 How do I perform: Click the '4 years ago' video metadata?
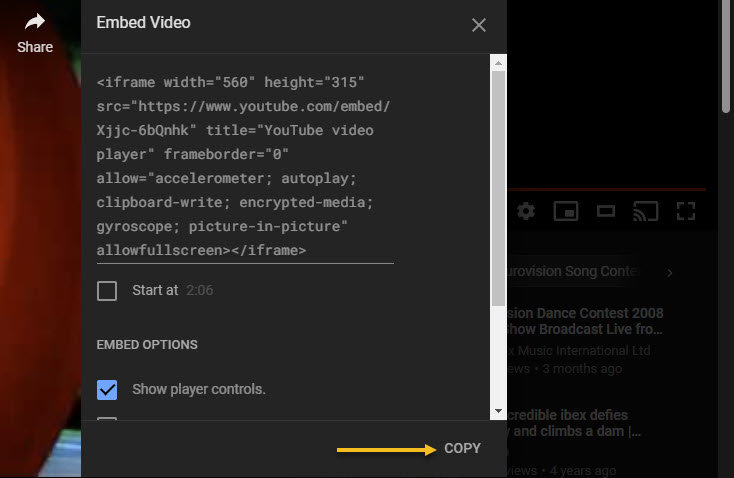point(583,471)
